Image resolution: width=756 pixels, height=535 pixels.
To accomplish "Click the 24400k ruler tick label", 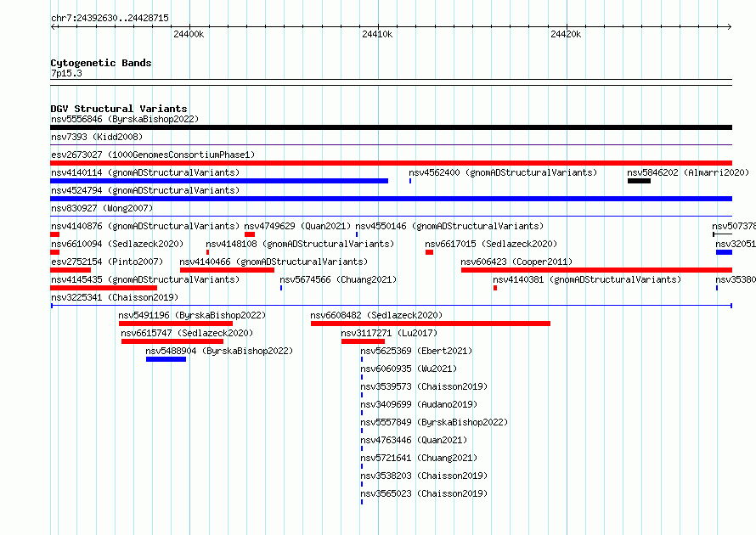I will click(189, 34).
